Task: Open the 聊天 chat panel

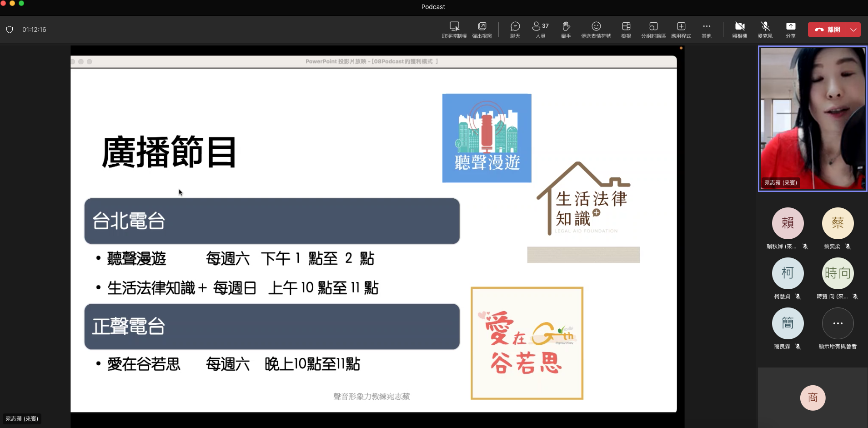Action: pyautogui.click(x=515, y=29)
